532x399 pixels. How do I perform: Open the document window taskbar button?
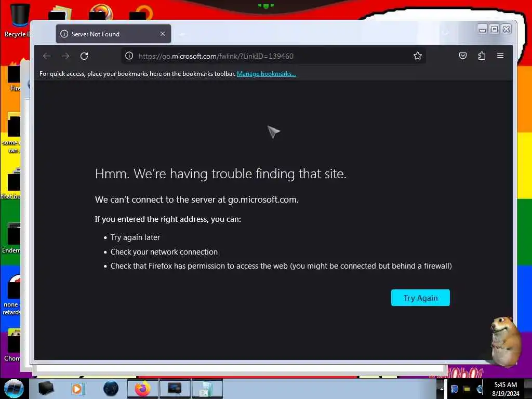point(207,389)
